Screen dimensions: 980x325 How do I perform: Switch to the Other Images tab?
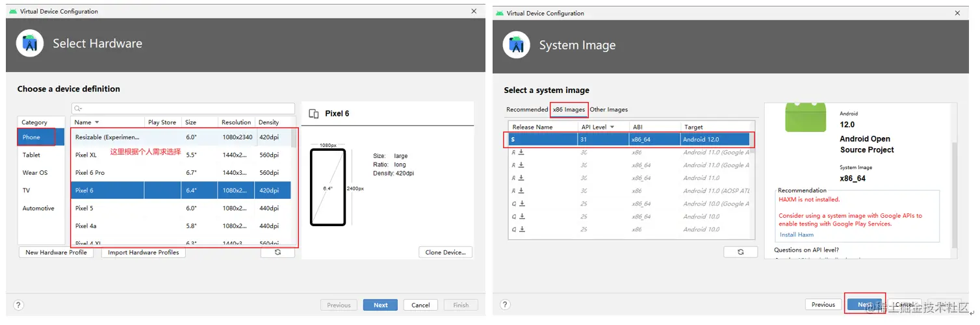pos(609,109)
